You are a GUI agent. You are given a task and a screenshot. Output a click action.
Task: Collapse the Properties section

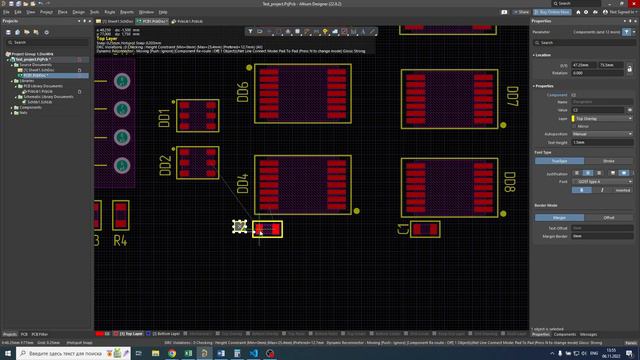[x=534, y=86]
